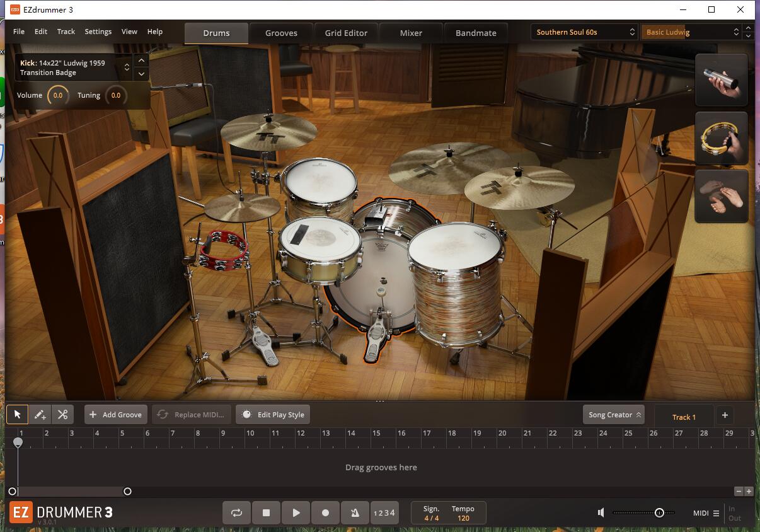The height and width of the screenshot is (532, 760).
Task: Open the shaker percussion thumbnail
Action: click(722, 80)
